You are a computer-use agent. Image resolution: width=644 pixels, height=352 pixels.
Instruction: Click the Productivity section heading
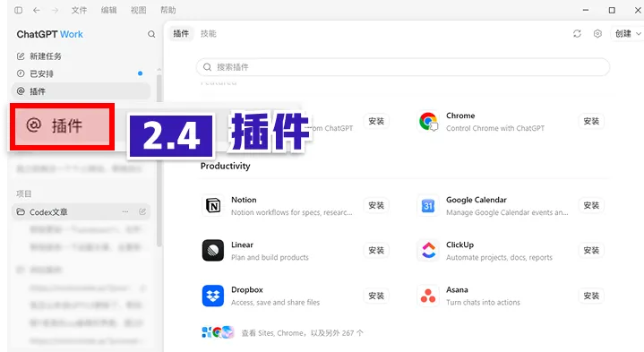click(x=225, y=166)
